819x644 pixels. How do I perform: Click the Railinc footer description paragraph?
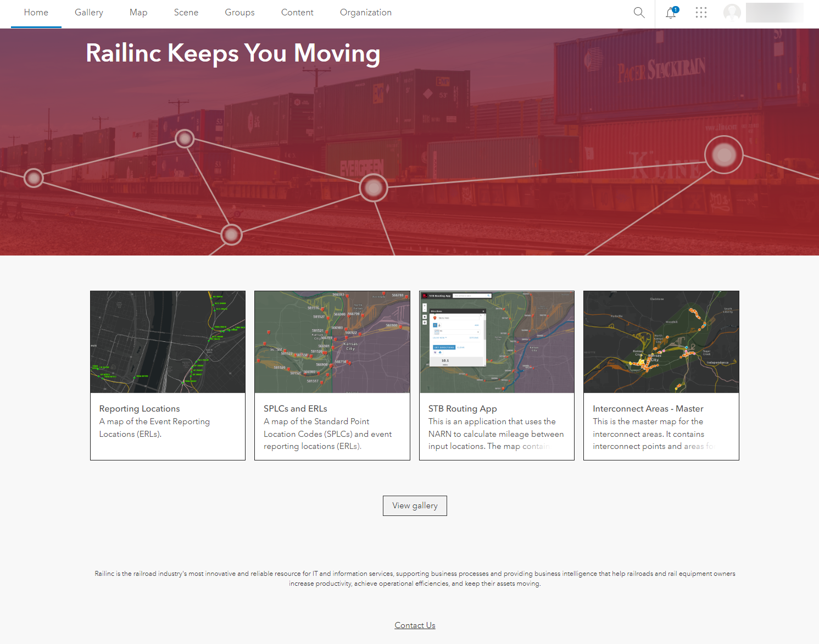tap(415, 579)
